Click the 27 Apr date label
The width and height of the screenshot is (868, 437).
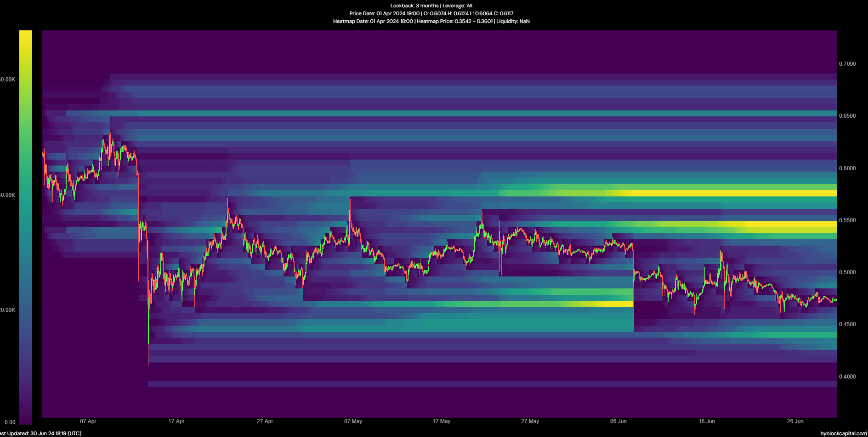pos(265,421)
